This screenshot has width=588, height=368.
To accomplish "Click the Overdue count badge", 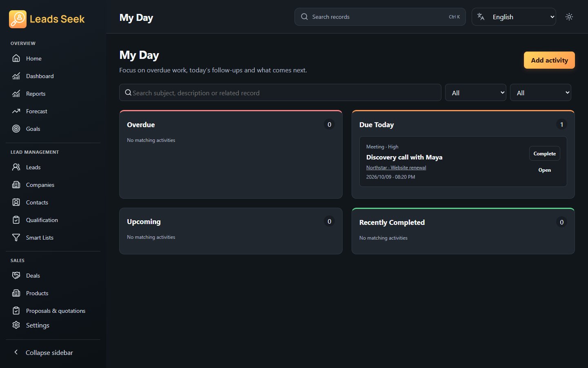I will [x=330, y=124].
